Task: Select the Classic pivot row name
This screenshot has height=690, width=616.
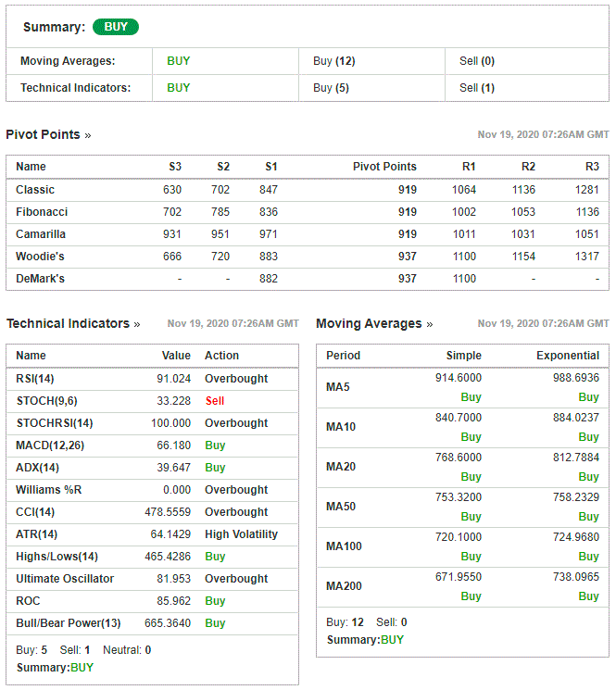Action: [35, 190]
